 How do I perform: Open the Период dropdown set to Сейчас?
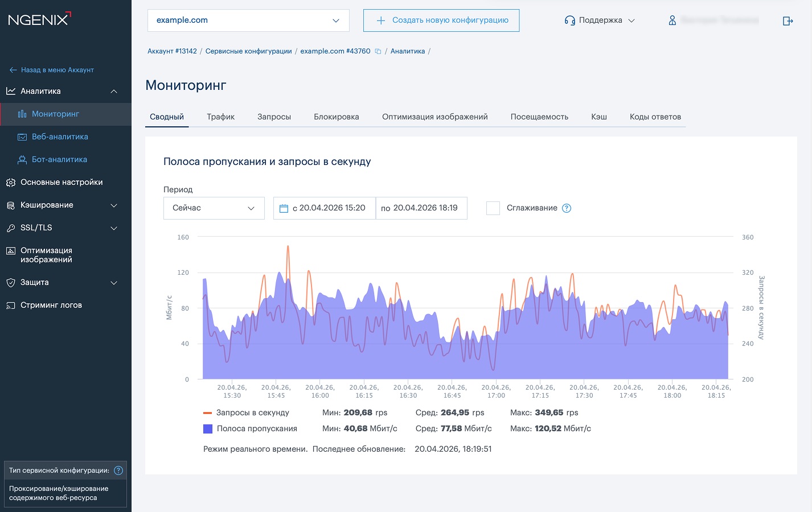click(x=214, y=208)
